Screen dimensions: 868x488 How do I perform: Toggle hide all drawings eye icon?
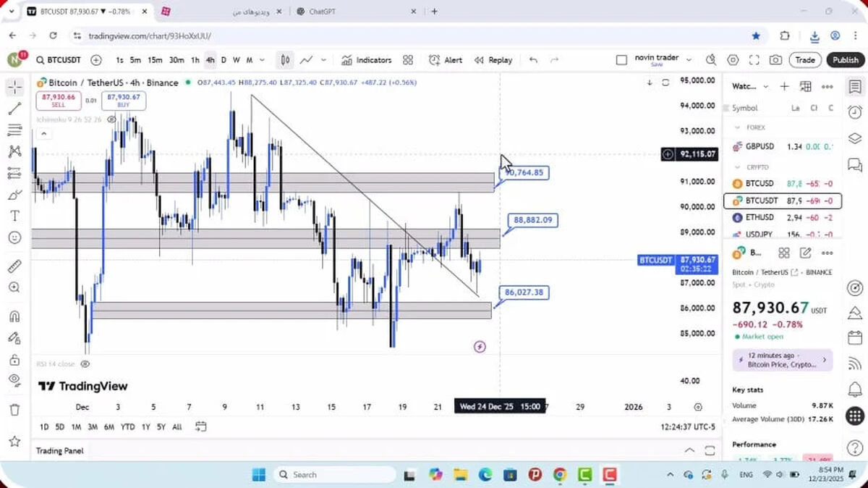click(14, 380)
